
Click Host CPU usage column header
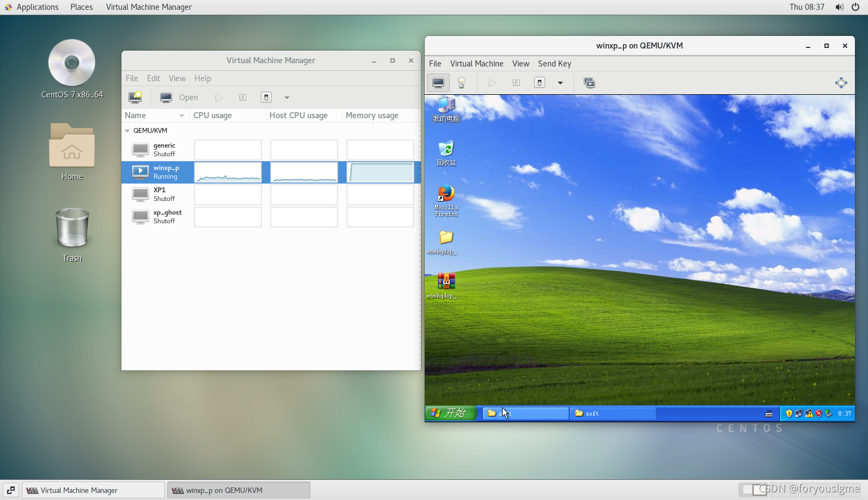pyautogui.click(x=304, y=115)
